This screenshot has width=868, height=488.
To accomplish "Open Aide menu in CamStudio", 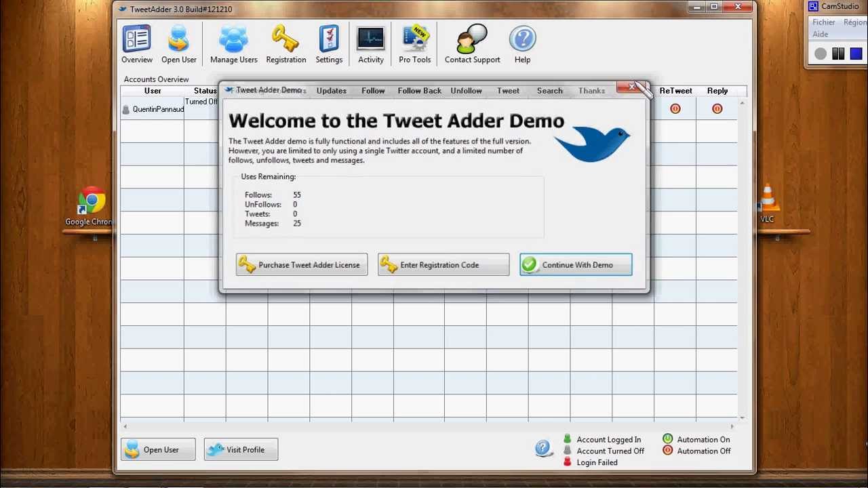I will point(821,34).
